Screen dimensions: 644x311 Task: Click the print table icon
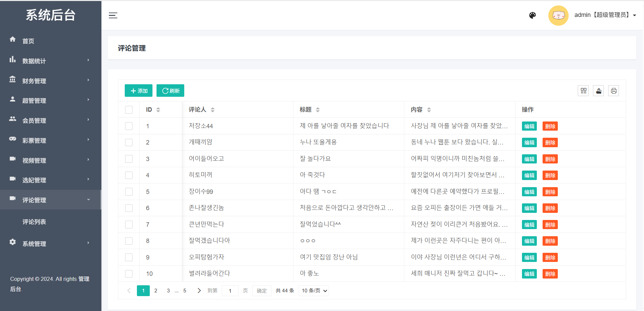(614, 91)
